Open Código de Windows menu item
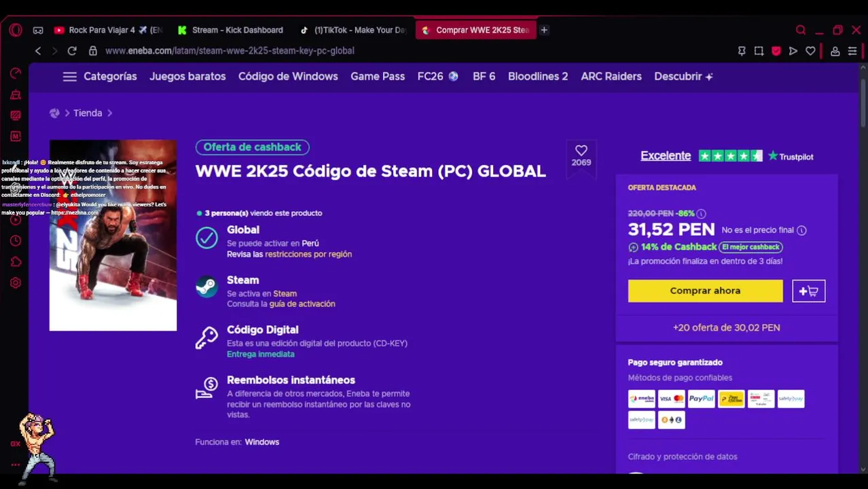The width and height of the screenshot is (868, 489). [x=288, y=77]
